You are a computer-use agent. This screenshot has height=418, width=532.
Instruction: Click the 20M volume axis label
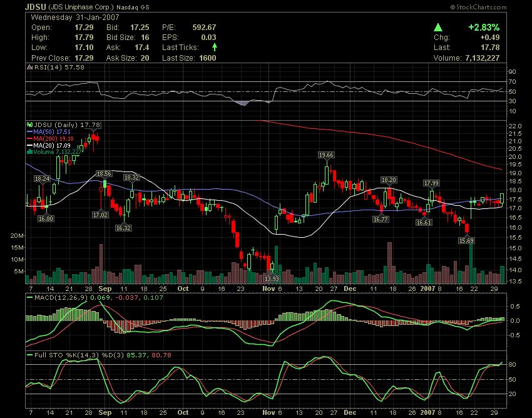click(x=17, y=236)
